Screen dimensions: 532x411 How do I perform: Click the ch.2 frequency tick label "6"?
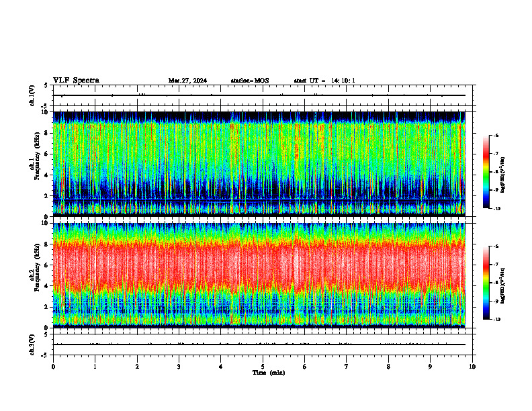46,265
